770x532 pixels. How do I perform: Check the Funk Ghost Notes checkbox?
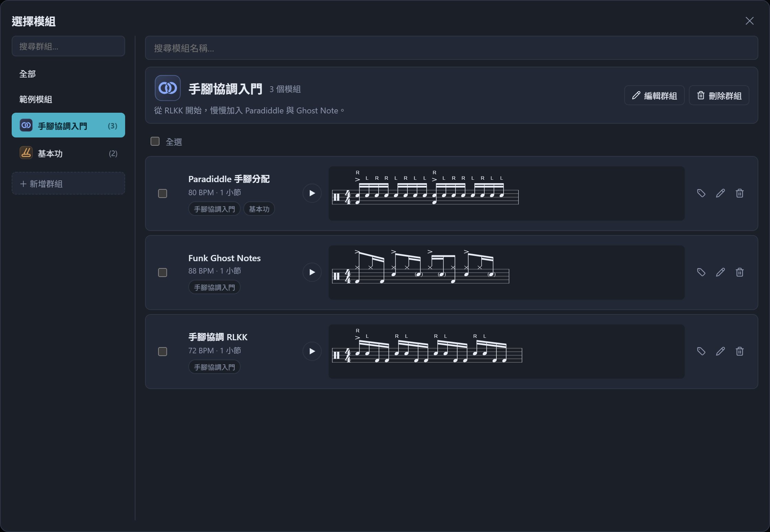point(163,273)
